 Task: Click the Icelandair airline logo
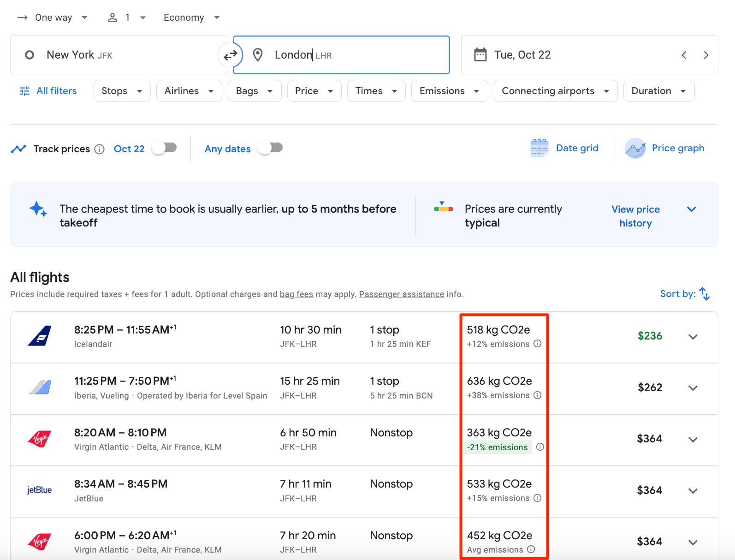tap(40, 336)
